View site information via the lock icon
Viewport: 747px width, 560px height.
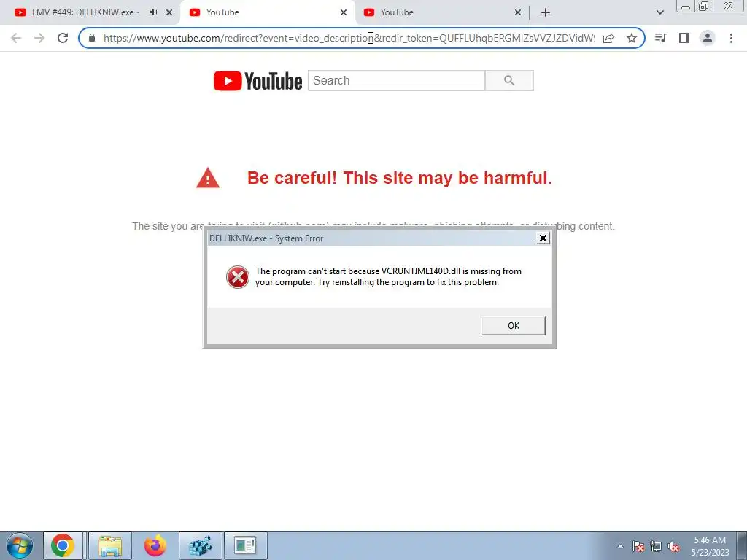pyautogui.click(x=92, y=38)
